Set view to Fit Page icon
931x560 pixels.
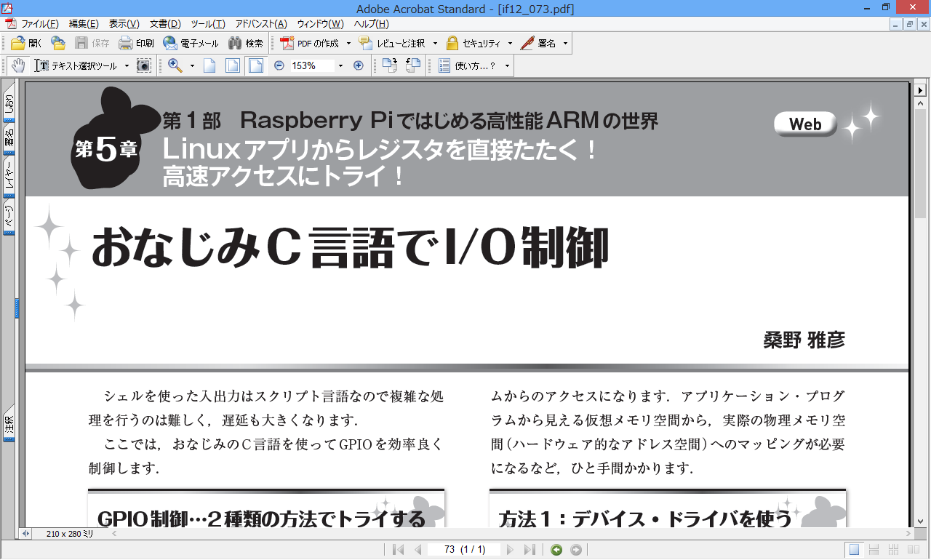233,65
